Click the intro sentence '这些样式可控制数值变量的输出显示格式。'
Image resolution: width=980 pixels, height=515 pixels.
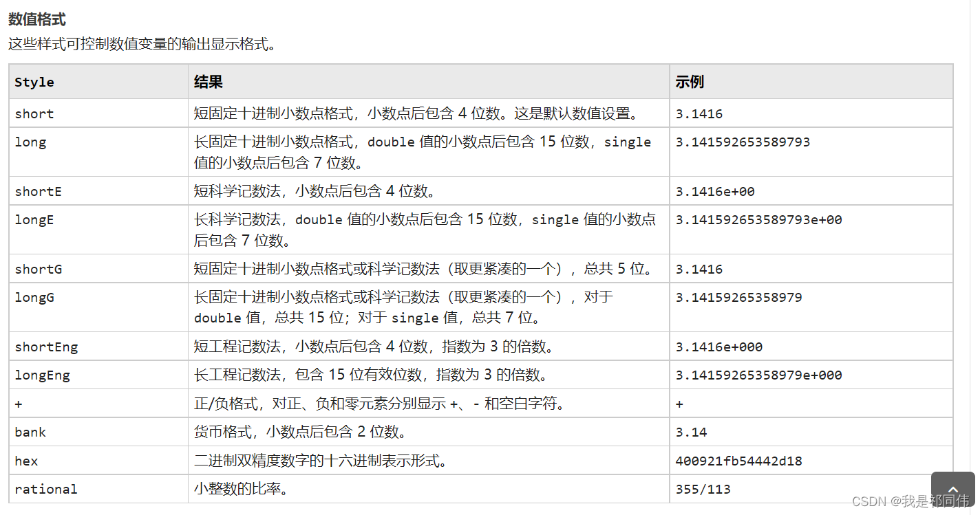tap(142, 45)
